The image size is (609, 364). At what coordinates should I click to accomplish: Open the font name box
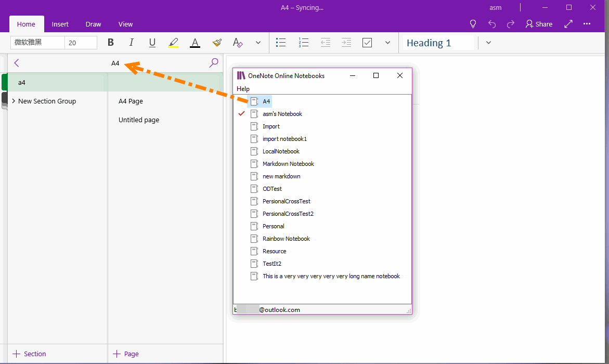tap(37, 43)
